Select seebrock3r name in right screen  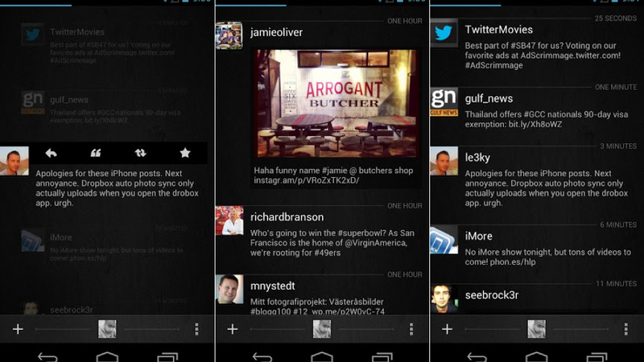[492, 295]
